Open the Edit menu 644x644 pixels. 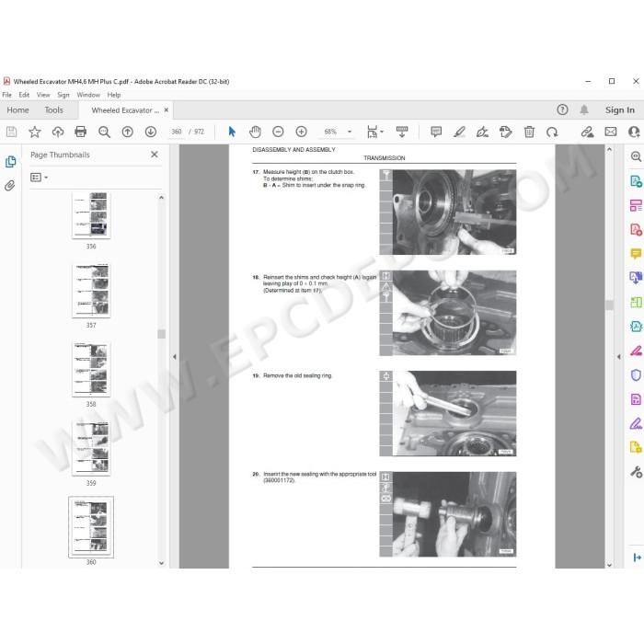[x=24, y=95]
